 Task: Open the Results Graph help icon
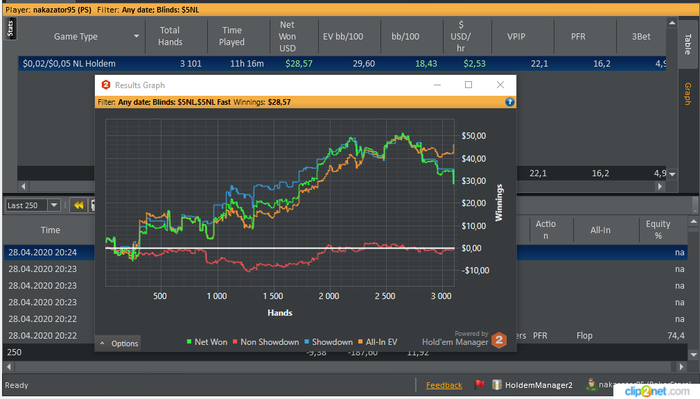click(x=509, y=102)
